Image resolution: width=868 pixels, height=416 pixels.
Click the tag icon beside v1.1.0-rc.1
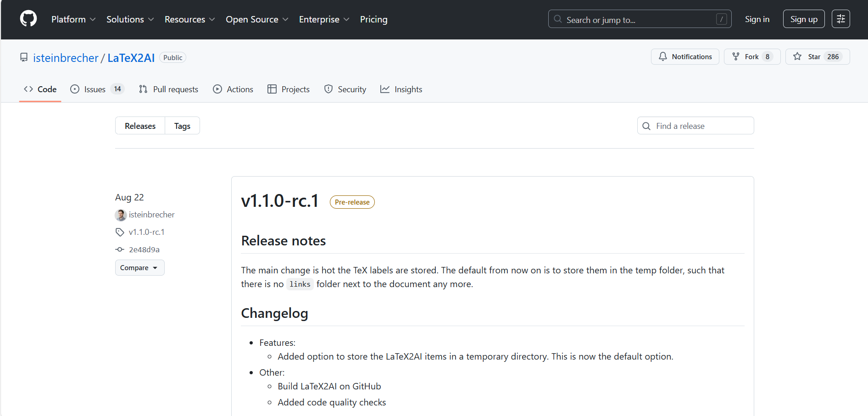point(120,232)
